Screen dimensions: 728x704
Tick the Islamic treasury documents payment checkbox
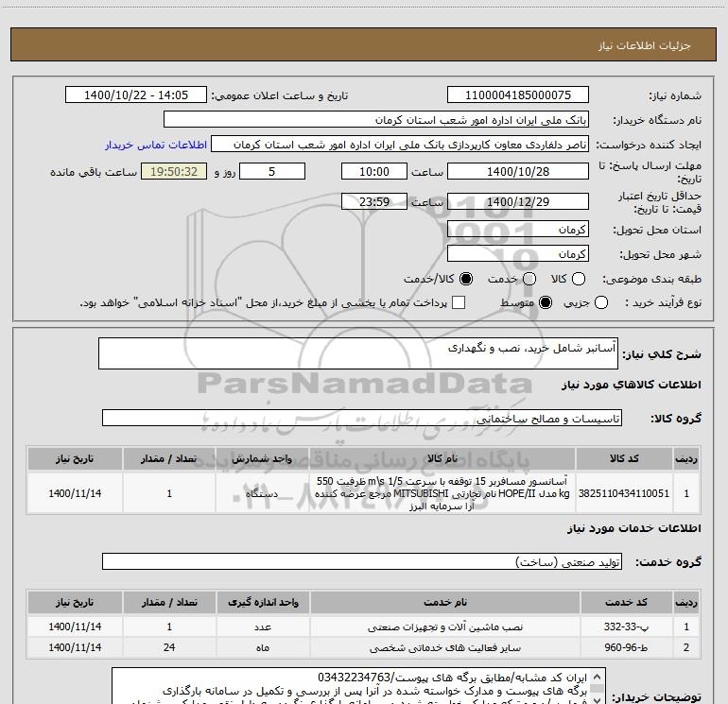tap(459, 302)
